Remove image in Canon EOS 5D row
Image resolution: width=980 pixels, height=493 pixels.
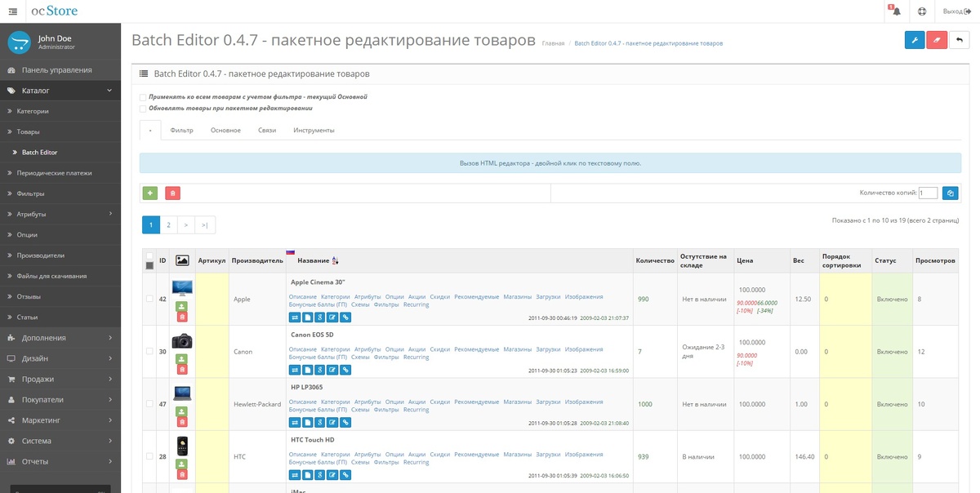click(181, 369)
